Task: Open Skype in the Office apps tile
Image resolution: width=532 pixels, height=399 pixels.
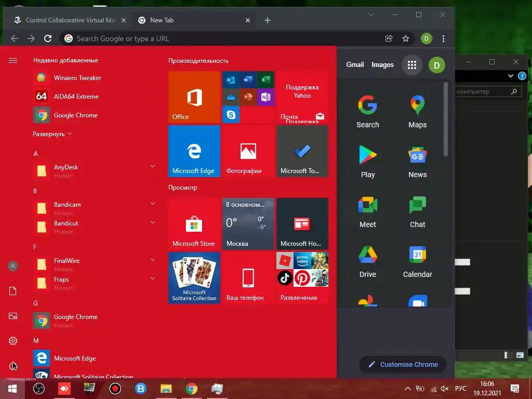Action: point(231,114)
